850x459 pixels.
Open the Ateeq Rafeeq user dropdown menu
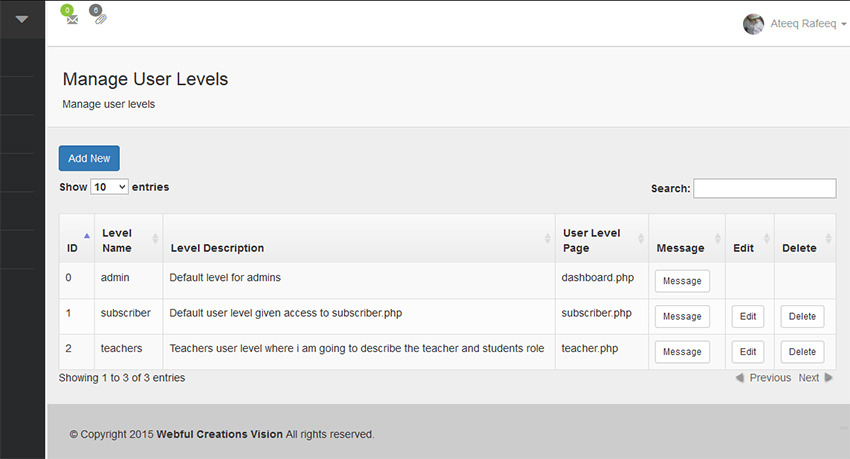[x=808, y=24]
